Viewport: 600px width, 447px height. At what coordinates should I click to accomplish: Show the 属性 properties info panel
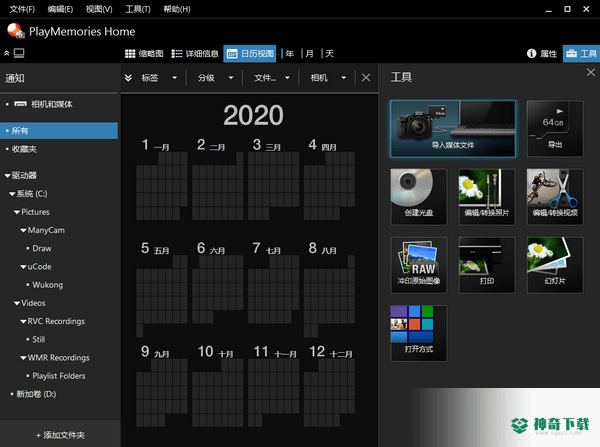[542, 54]
